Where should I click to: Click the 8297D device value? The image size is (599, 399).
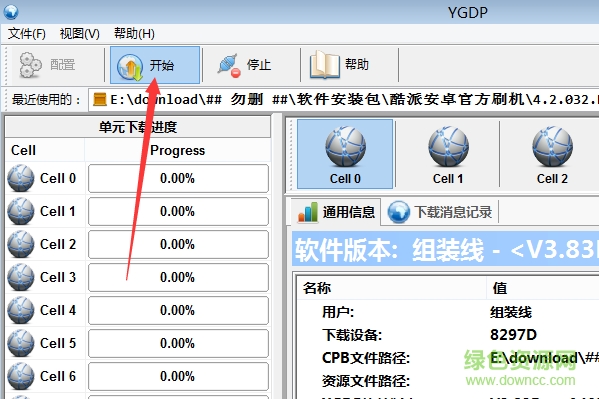tap(513, 335)
